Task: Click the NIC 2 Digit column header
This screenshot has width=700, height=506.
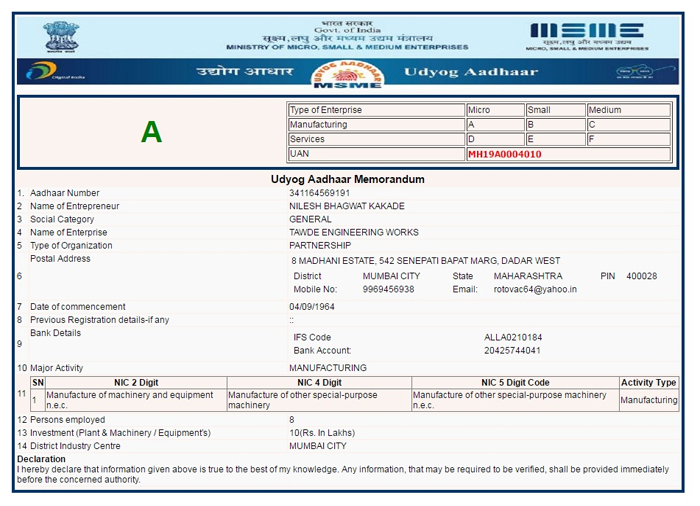Action: tap(136, 383)
